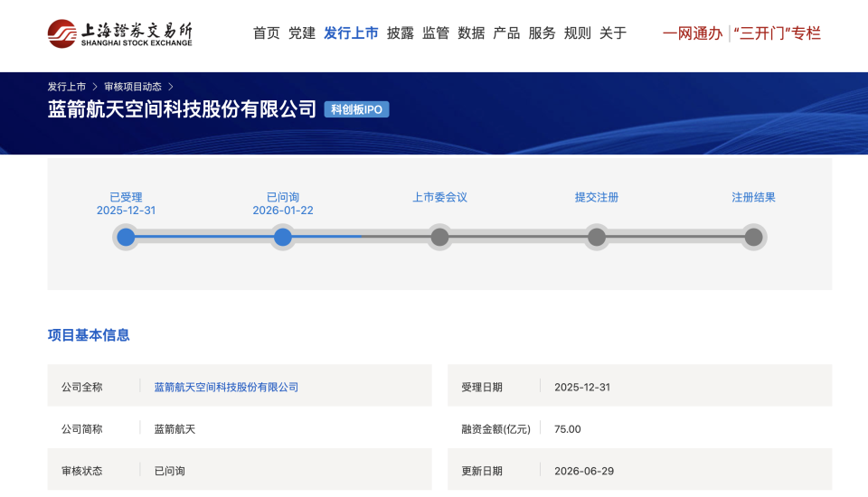868x497 pixels.
Task: Go to 发行上市 breadcrumb
Action: (x=66, y=87)
